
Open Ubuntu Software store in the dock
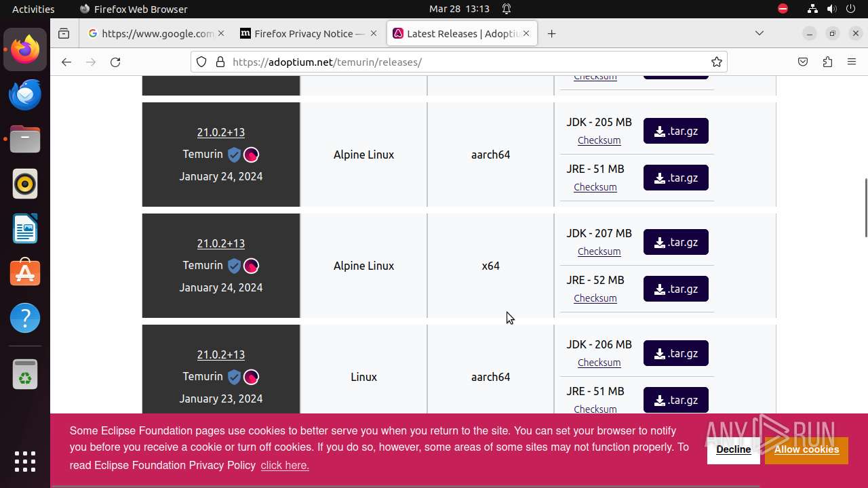pos(25,273)
